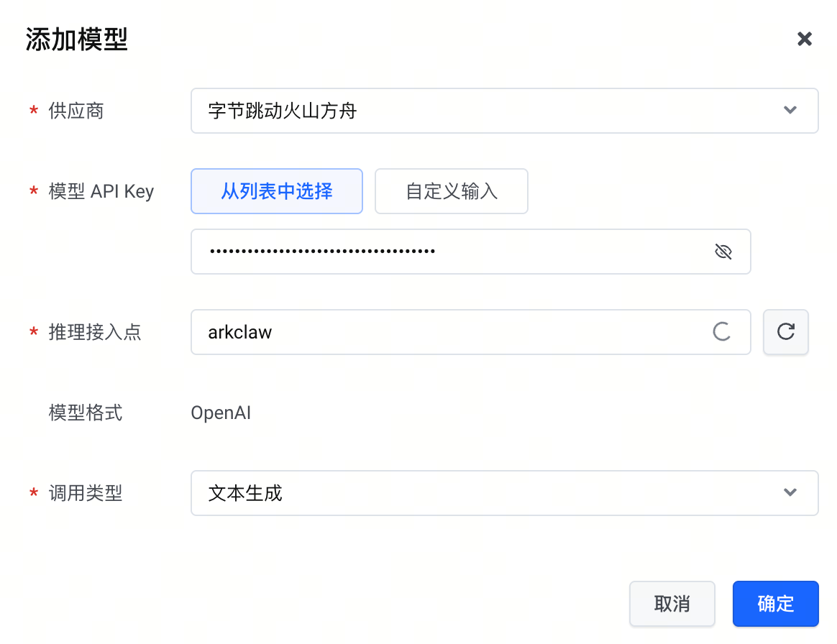Confirm with the 确定 button
The height and width of the screenshot is (644, 837).
coord(775,604)
